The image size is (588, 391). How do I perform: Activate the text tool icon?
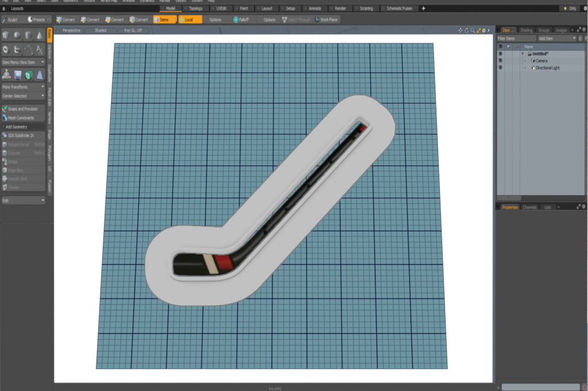(39, 50)
